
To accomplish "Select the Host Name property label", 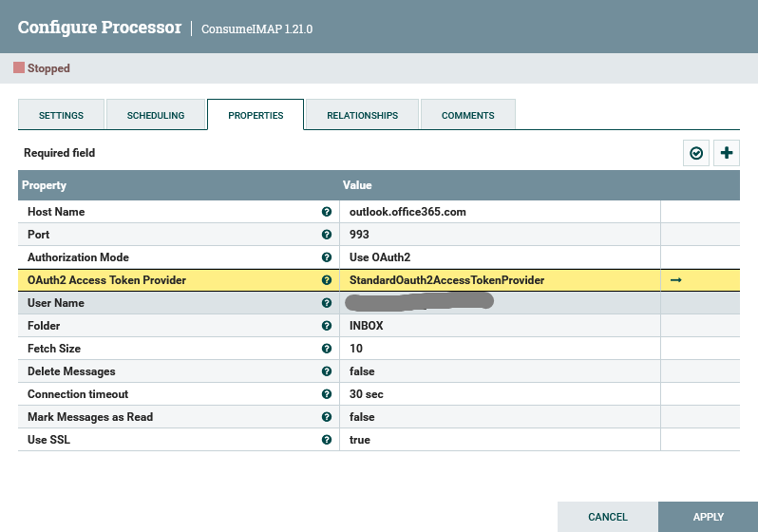I will [56, 212].
